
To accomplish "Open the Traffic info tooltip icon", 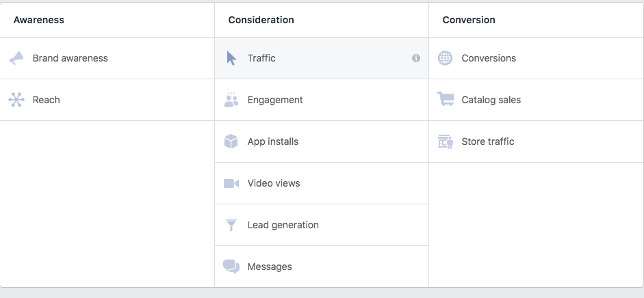I will click(416, 59).
